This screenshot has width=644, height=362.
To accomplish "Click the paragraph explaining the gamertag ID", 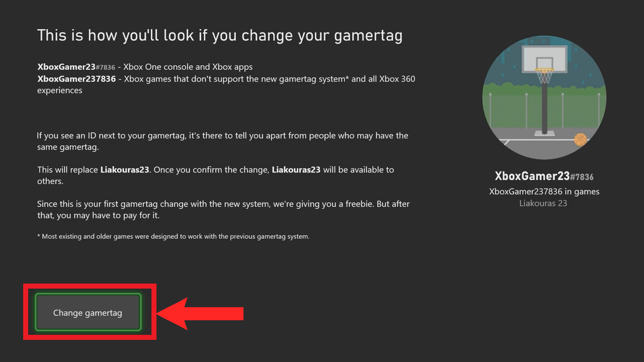I will coord(222,141).
